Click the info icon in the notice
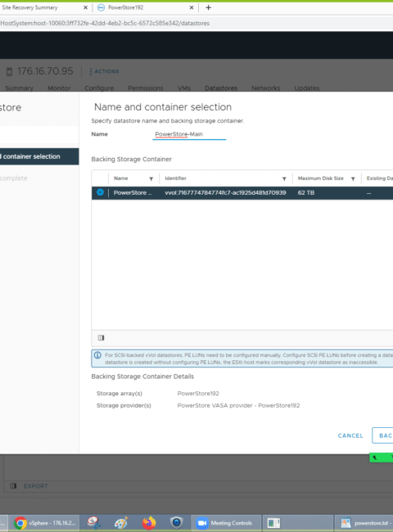 point(97,355)
